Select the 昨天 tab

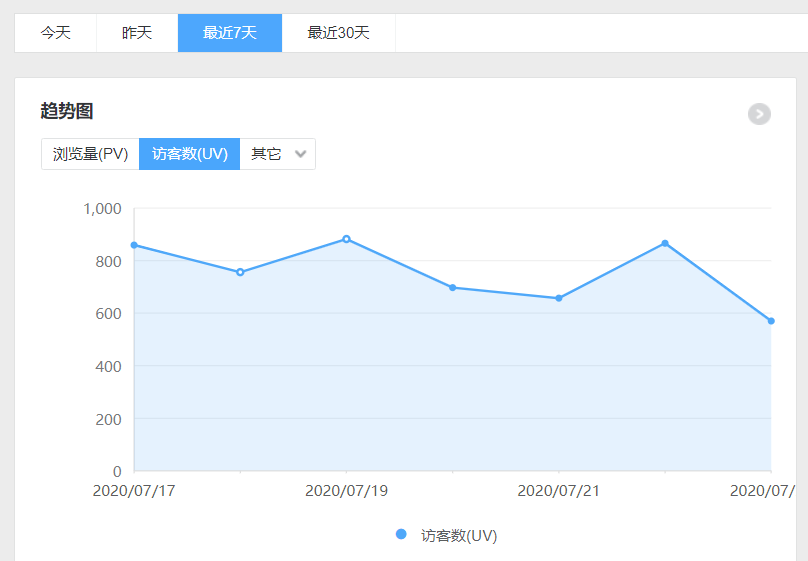[137, 33]
